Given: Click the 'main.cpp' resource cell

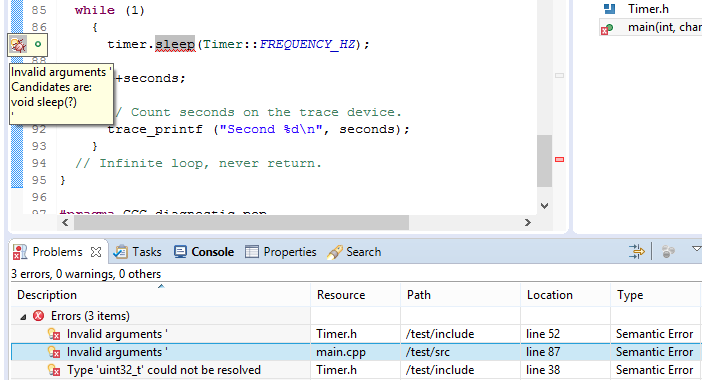Looking at the screenshot, I should pos(341,352).
